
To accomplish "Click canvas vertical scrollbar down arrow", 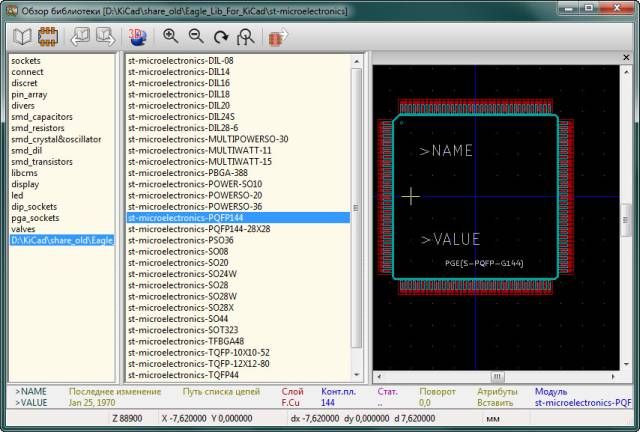I will tap(626, 364).
